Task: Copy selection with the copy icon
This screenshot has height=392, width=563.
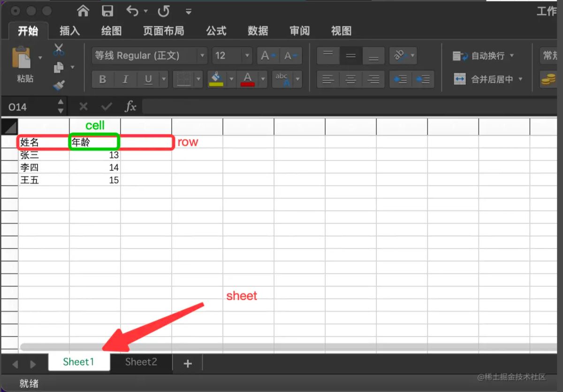Action: click(x=59, y=68)
